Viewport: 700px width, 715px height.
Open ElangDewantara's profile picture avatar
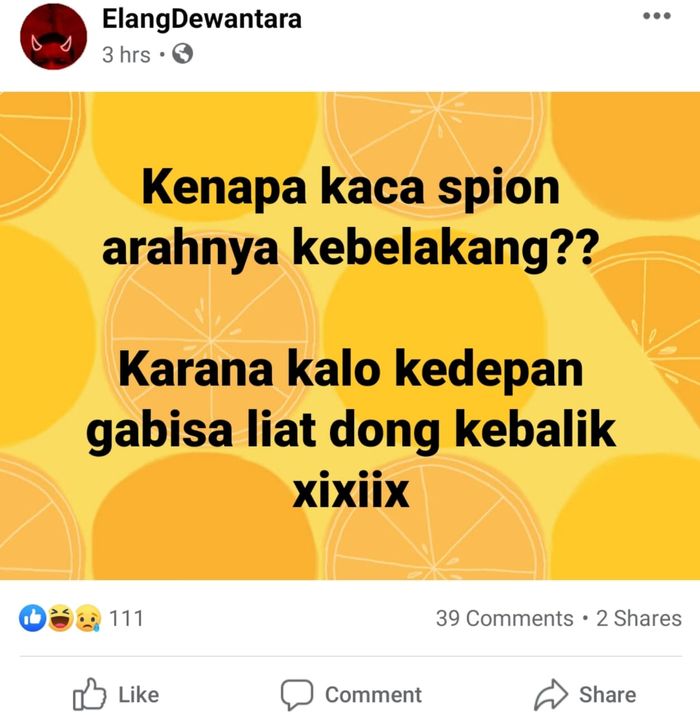click(x=53, y=36)
